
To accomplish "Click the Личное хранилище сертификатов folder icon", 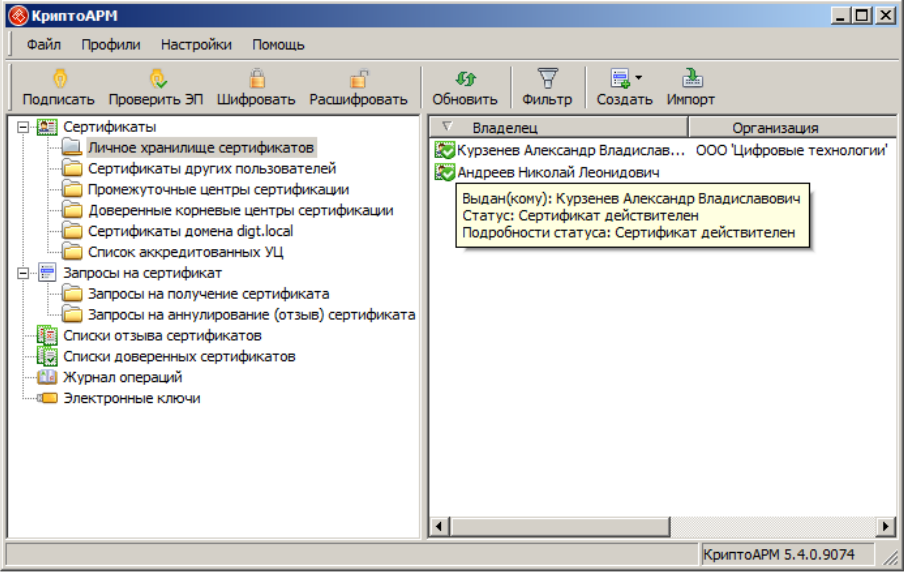I will (73, 148).
